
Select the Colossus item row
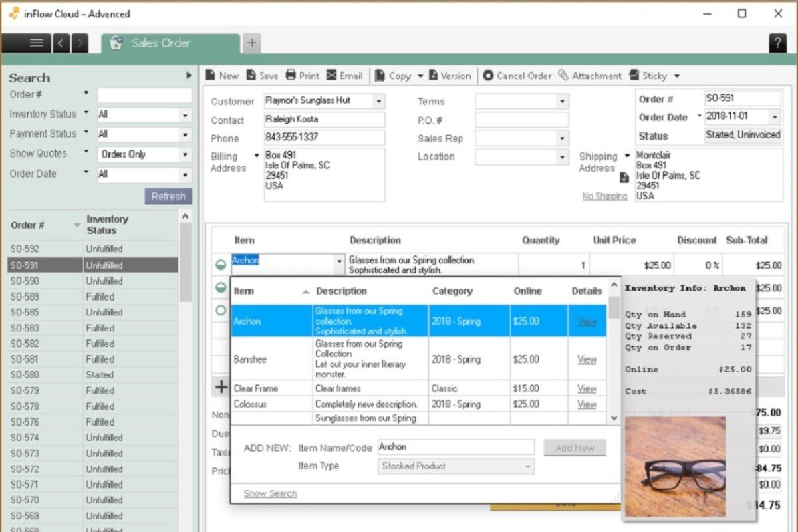click(x=418, y=404)
